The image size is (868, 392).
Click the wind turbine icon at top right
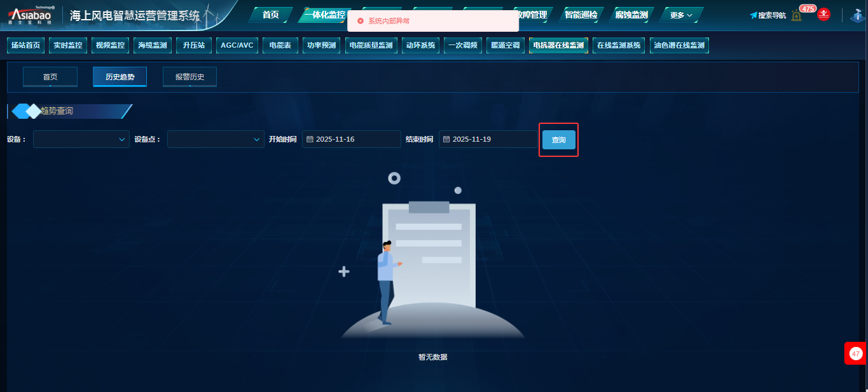(x=856, y=15)
